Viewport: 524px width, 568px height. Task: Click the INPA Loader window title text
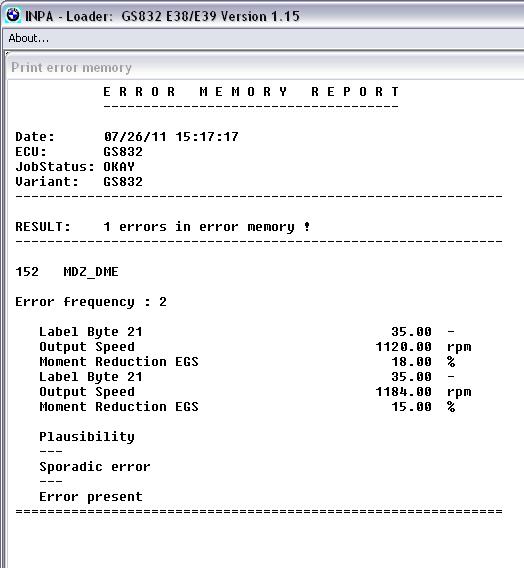coord(162,16)
